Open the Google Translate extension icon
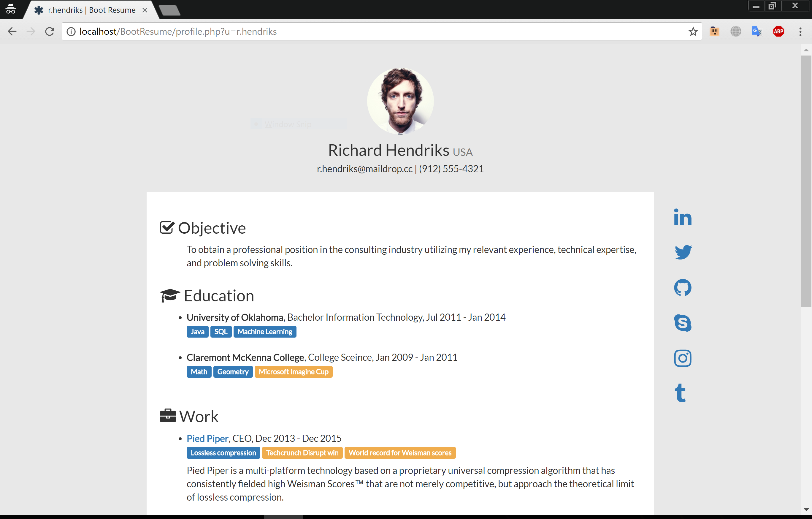Viewport: 812px width, 519px height. point(757,31)
